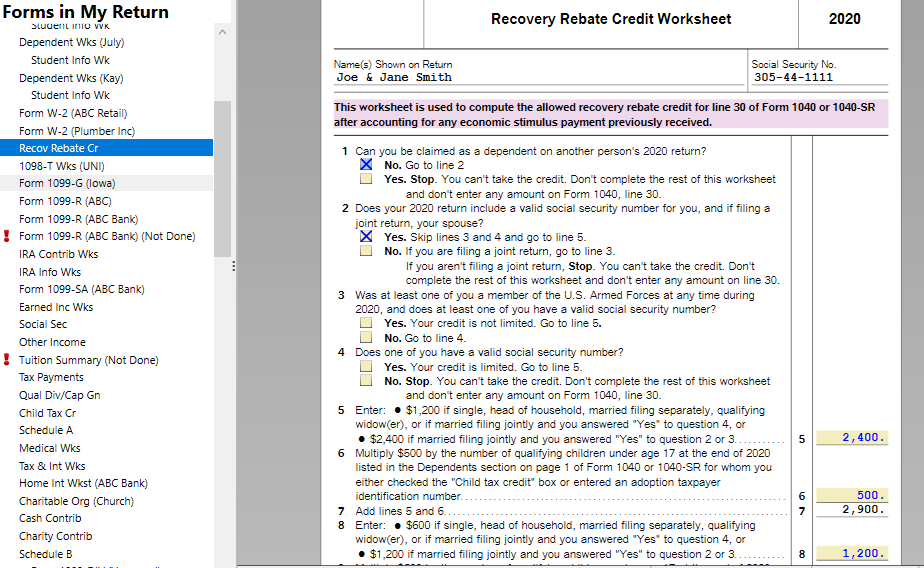Viewport: 924px width, 568px height.
Task: Open Schedule A in forms list
Action: point(45,430)
